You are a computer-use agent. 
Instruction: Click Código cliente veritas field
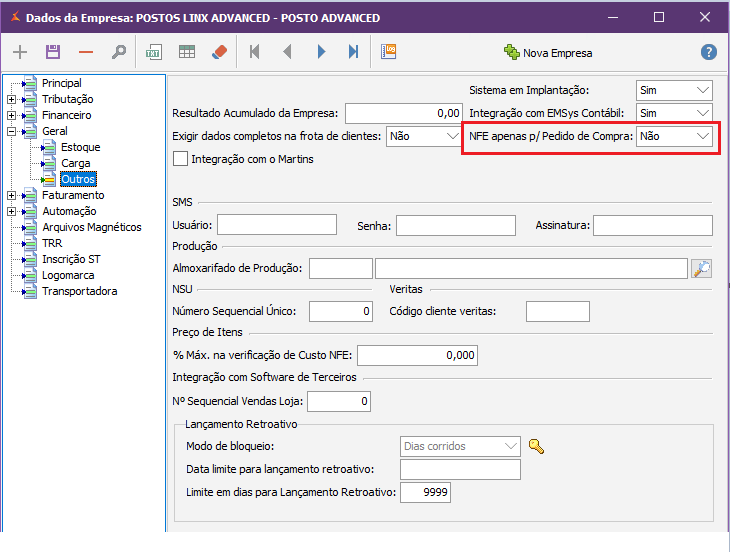click(558, 311)
